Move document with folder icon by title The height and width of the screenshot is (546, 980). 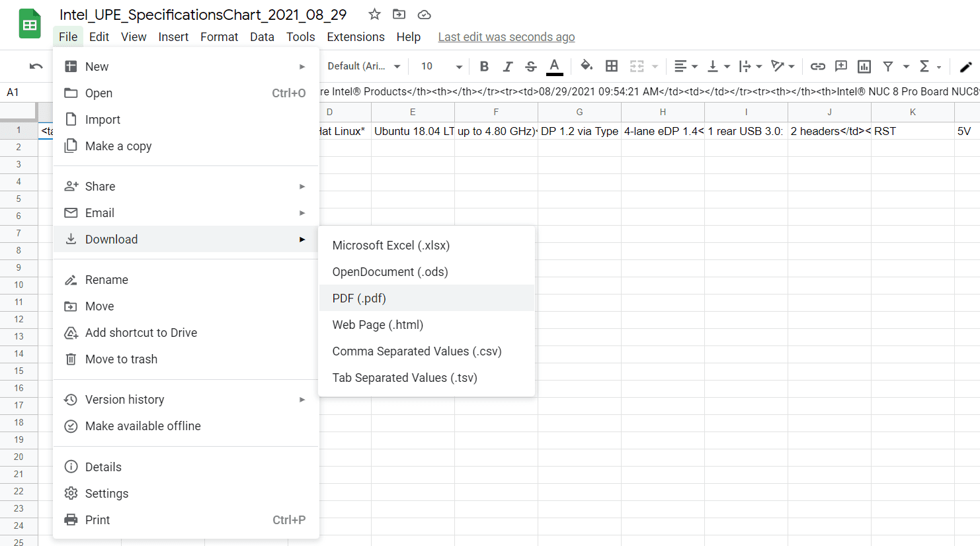pyautogui.click(x=399, y=15)
